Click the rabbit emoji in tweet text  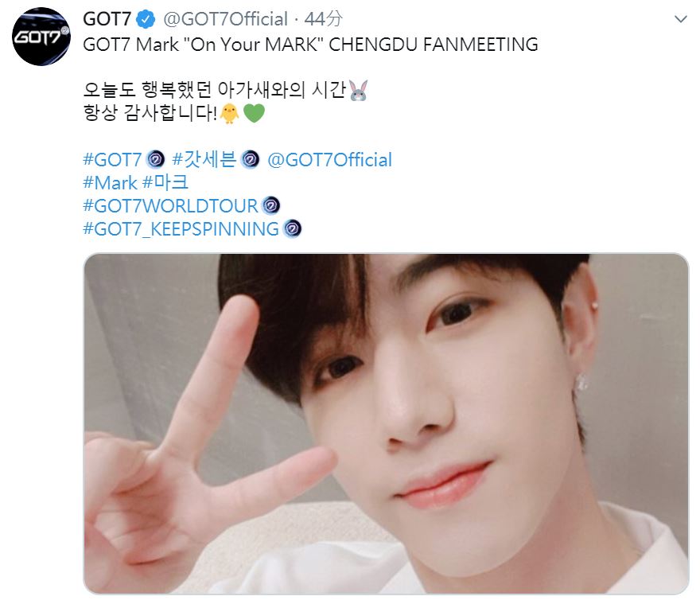tap(358, 91)
